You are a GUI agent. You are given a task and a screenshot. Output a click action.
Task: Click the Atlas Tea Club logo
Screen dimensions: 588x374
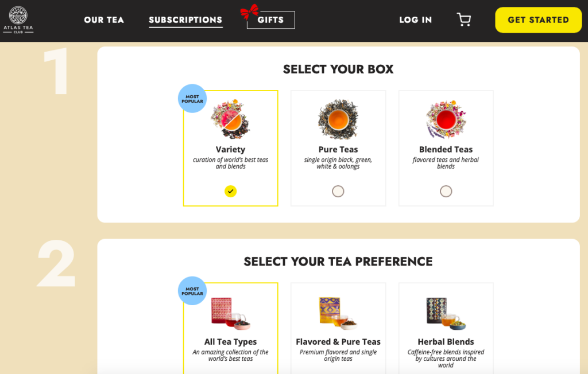pos(19,20)
